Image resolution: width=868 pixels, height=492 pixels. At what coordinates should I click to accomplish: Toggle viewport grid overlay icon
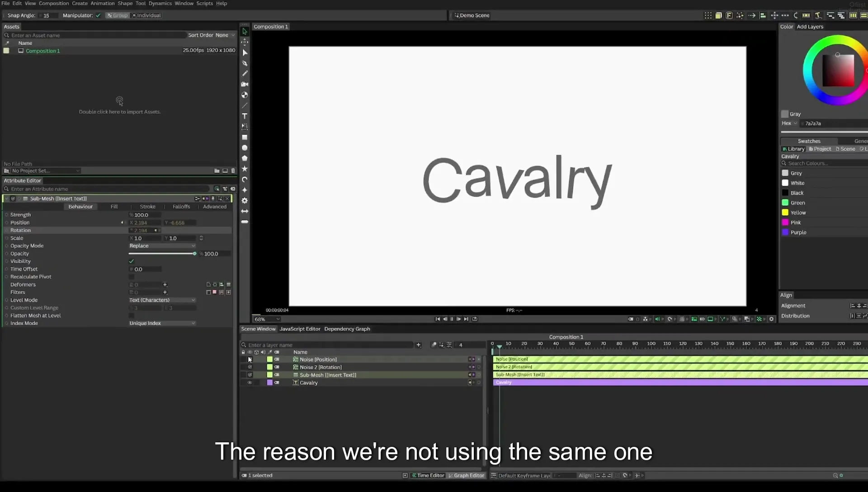pyautogui.click(x=682, y=319)
